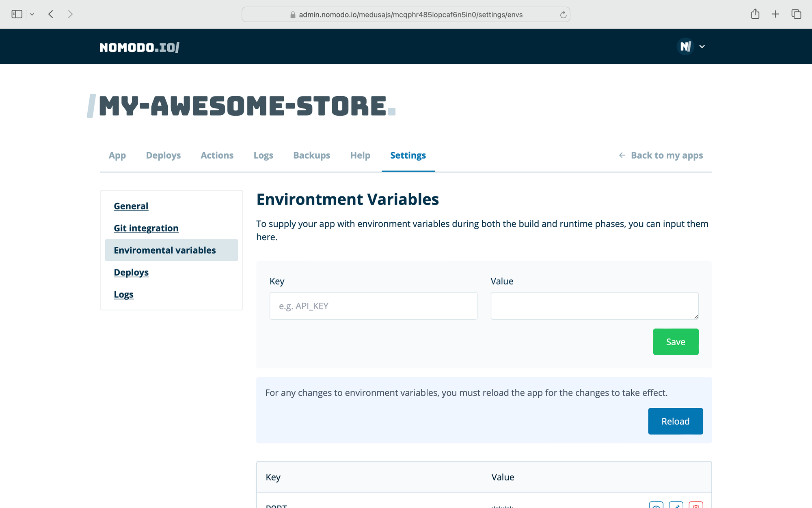Viewport: 812px width, 508px height.
Task: Click the Key input field
Action: click(373, 306)
